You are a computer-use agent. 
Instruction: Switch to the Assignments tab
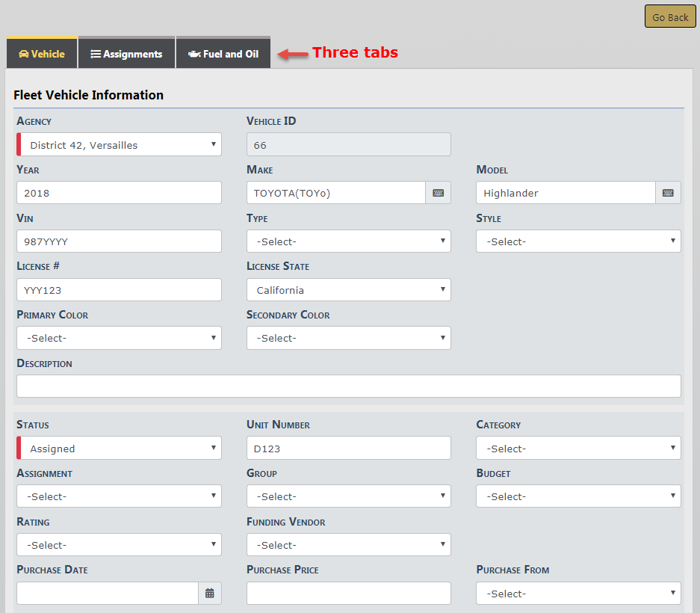pyautogui.click(x=126, y=54)
